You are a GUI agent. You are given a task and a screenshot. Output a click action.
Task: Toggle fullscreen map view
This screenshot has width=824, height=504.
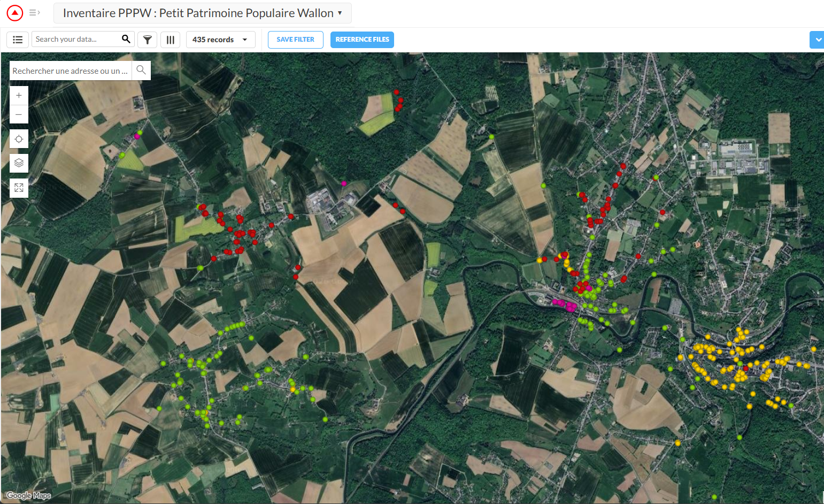click(x=19, y=188)
